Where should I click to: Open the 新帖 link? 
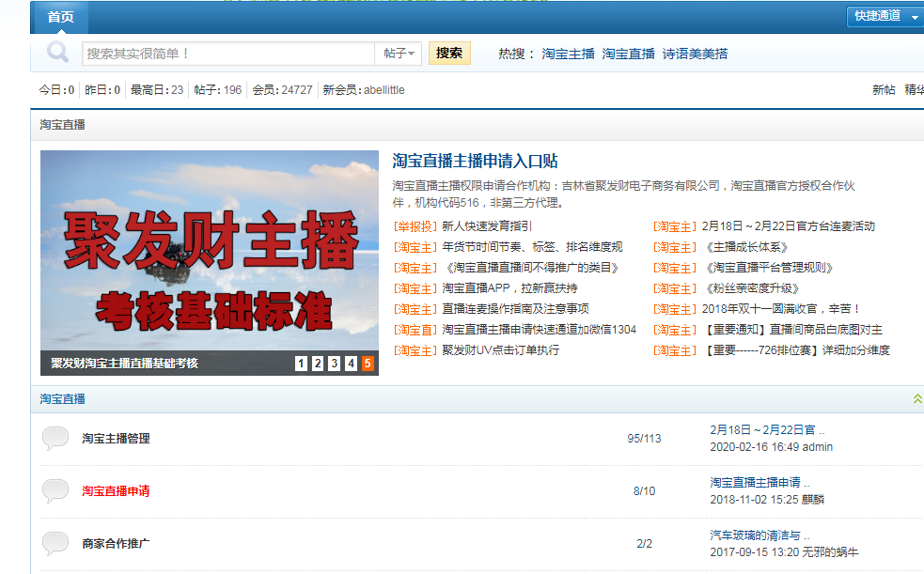click(x=884, y=89)
